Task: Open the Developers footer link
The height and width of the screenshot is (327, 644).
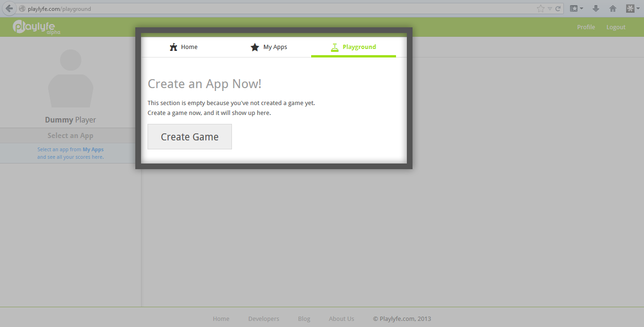Action: [x=264, y=319]
